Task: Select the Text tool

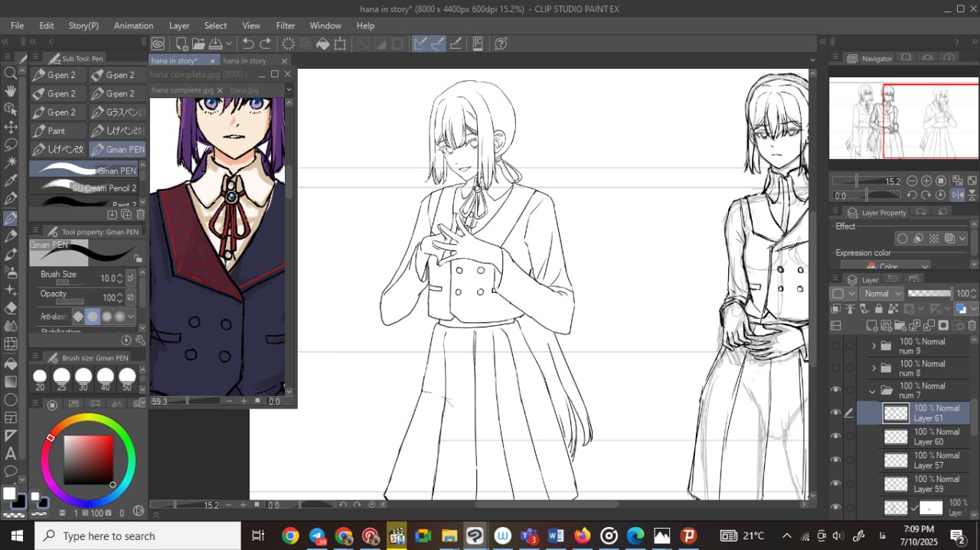Action: pyautogui.click(x=11, y=454)
